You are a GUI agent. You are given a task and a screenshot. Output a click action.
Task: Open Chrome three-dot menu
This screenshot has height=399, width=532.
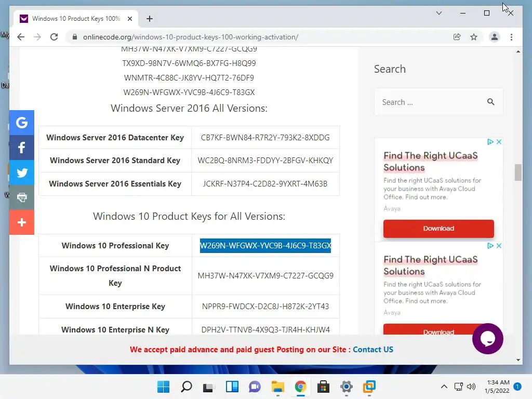511,37
